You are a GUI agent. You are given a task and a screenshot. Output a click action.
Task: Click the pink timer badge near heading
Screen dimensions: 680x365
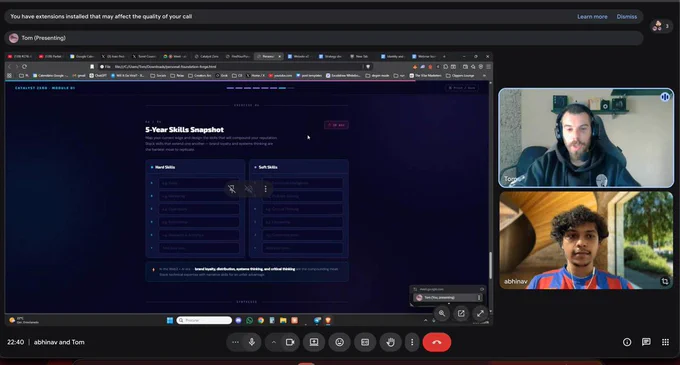(336, 125)
